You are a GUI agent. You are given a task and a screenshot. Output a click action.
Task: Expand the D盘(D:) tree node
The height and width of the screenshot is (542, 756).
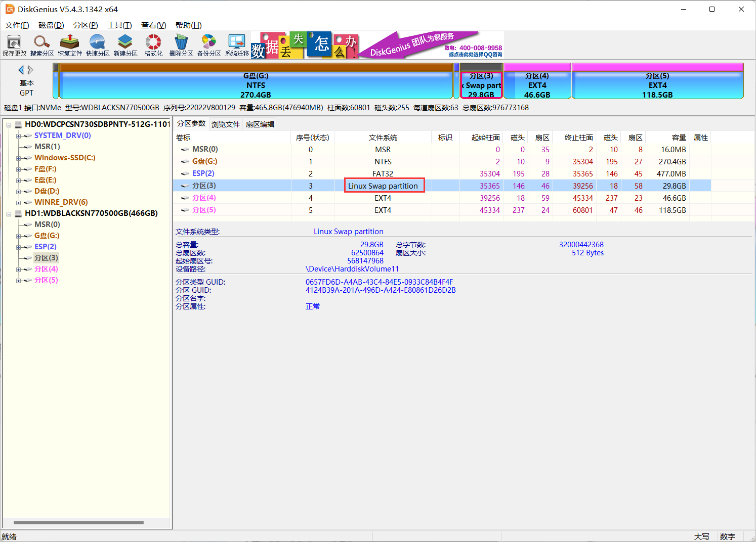18,192
